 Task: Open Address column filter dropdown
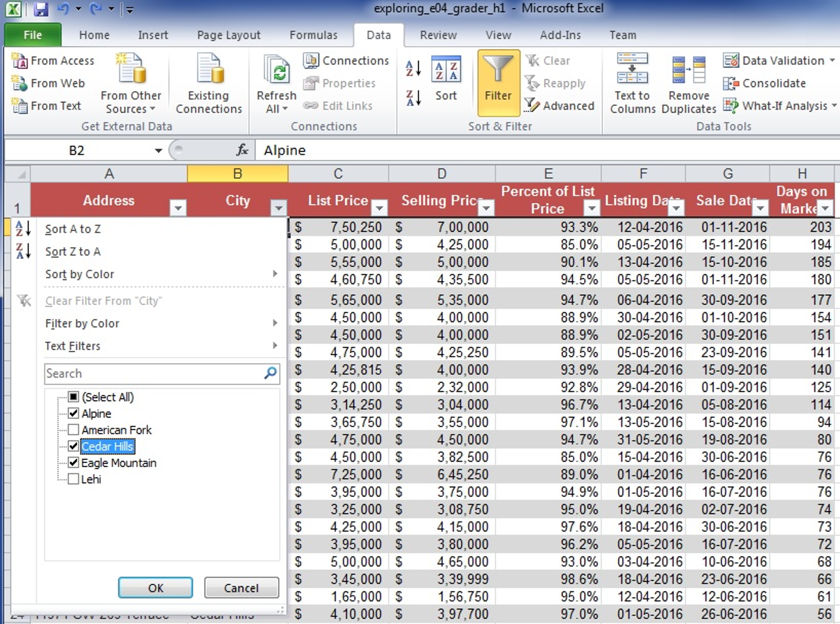pos(178,208)
